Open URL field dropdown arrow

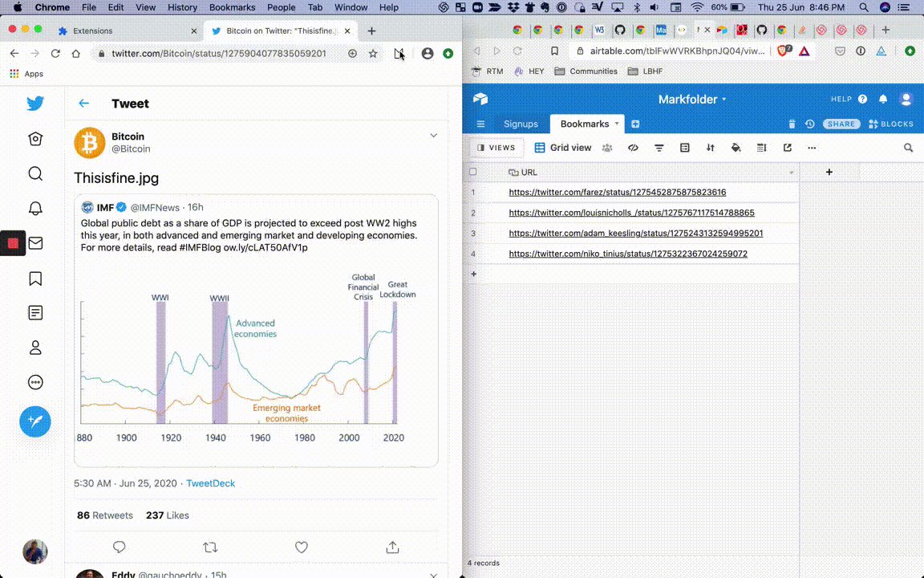coord(792,173)
